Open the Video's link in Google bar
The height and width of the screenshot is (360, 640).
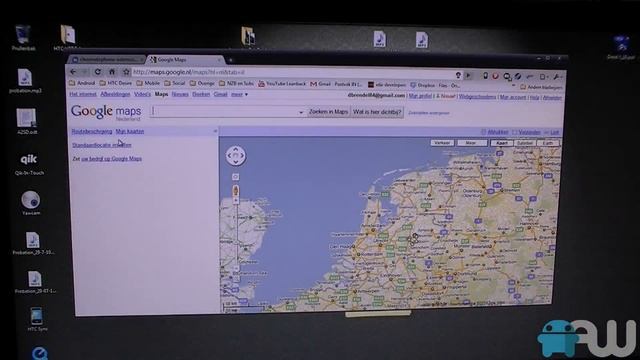click(x=142, y=94)
